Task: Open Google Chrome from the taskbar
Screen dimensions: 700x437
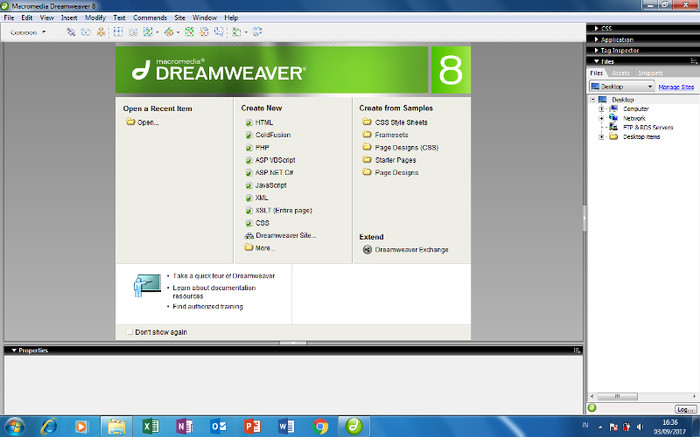Action: (320, 426)
